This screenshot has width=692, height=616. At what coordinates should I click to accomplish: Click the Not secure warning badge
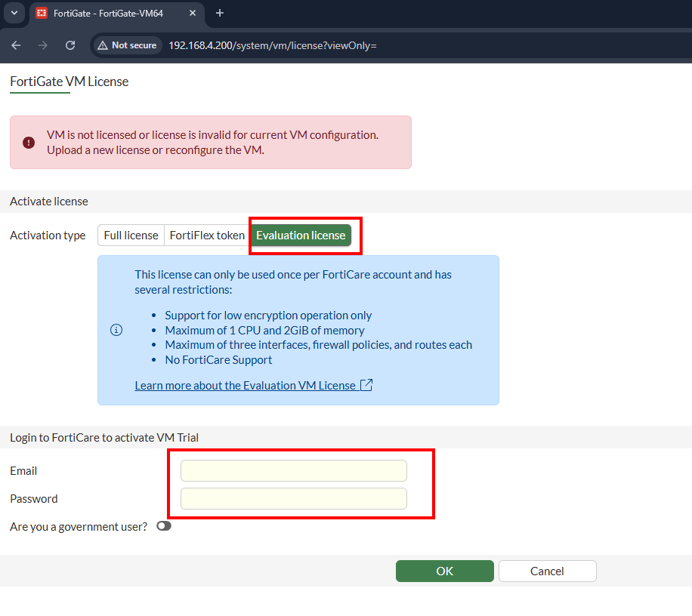click(x=127, y=45)
